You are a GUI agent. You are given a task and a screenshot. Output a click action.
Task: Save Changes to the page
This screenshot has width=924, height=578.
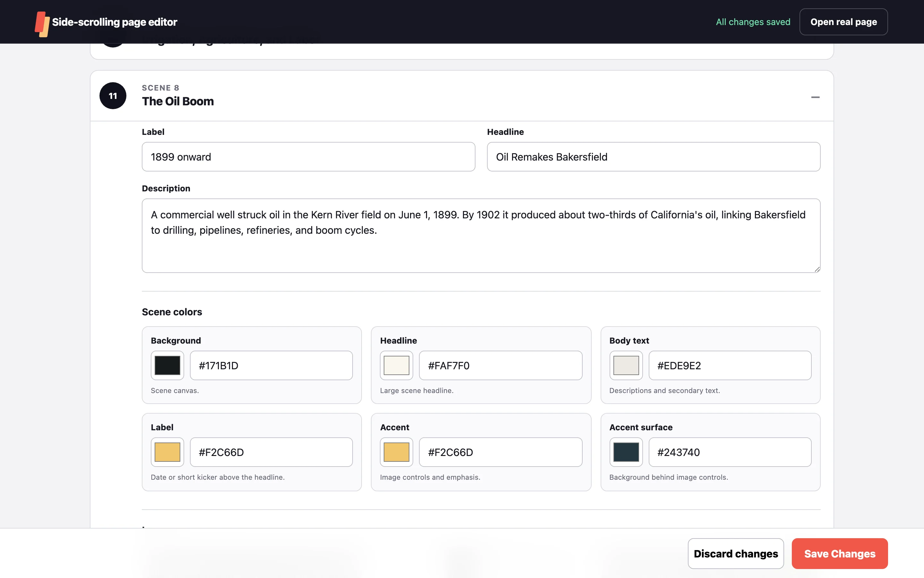click(840, 554)
